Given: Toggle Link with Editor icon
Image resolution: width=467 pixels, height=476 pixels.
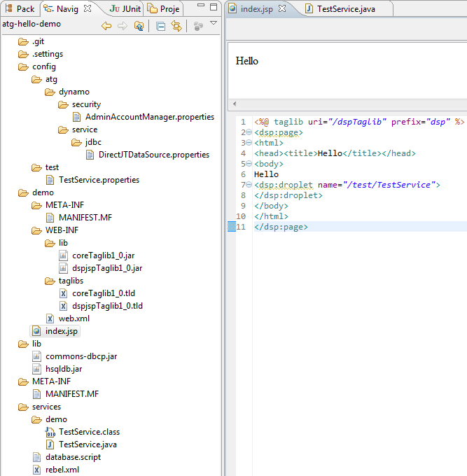Looking at the screenshot, I should (x=176, y=26).
